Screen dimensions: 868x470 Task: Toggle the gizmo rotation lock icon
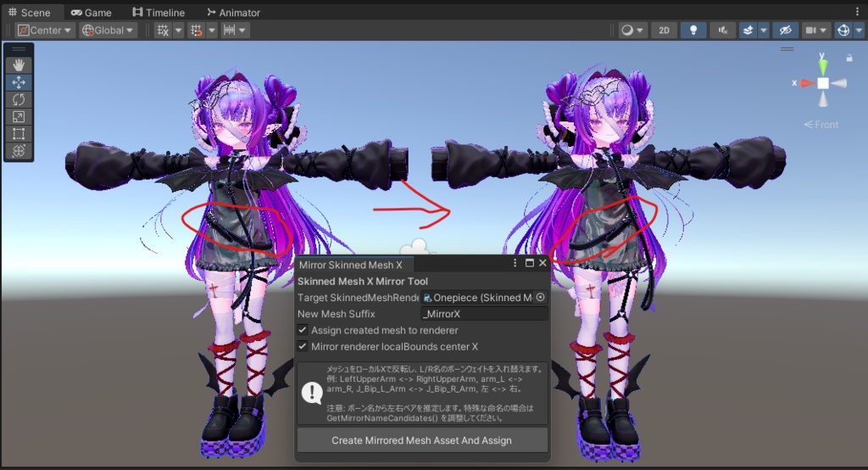pos(849,58)
